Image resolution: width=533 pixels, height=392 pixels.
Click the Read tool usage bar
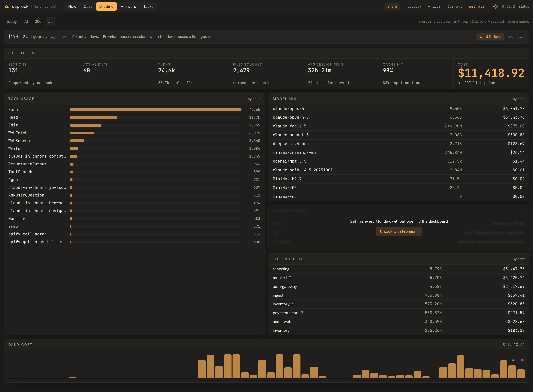[93, 117]
